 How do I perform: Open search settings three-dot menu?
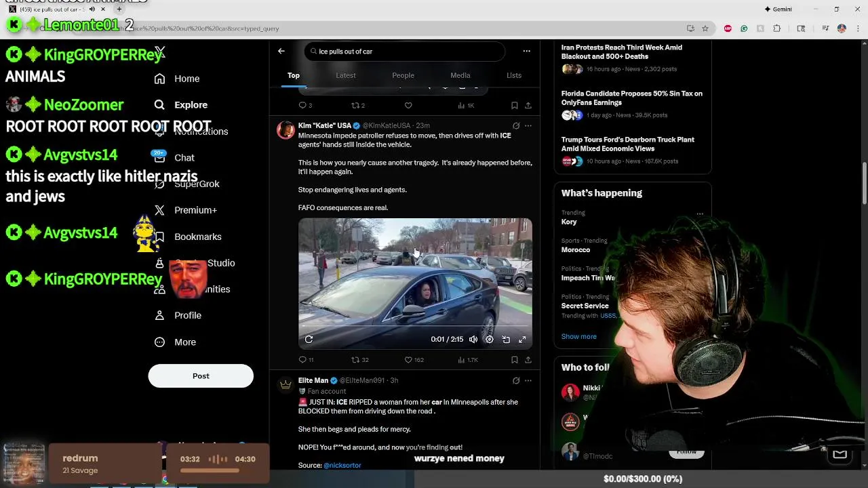[x=526, y=51]
